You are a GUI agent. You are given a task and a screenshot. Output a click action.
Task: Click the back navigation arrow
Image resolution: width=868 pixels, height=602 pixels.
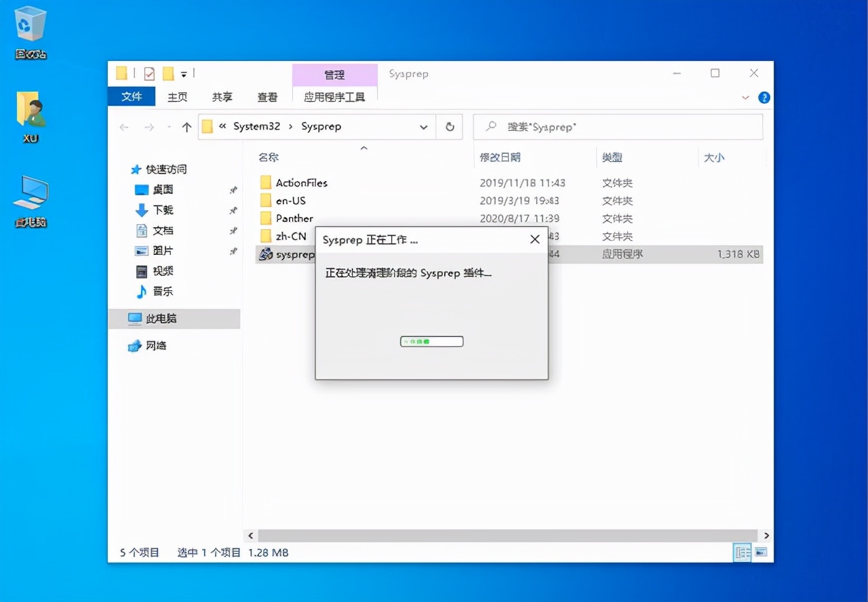[124, 126]
